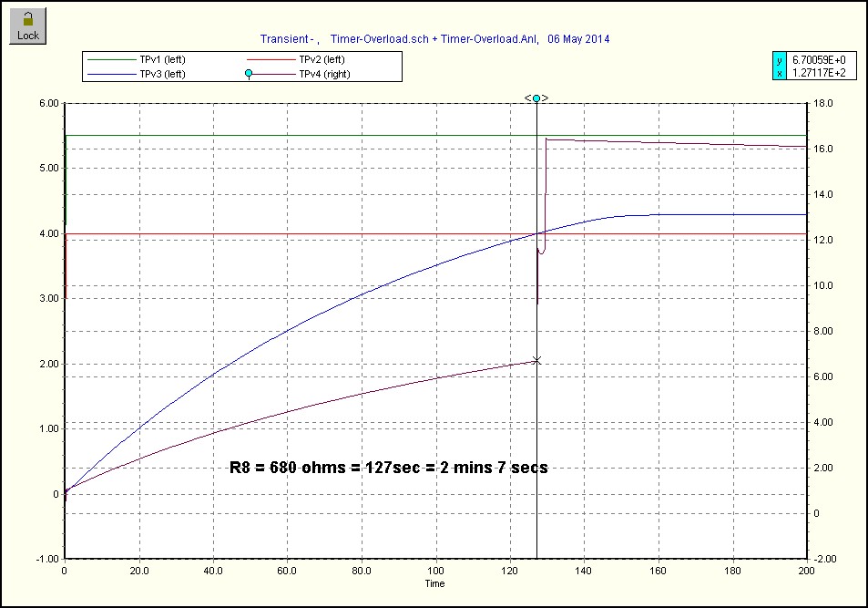Click the R8 = 680 ohms annotation text
Image resolution: width=868 pixels, height=608 pixels.
[x=389, y=468]
